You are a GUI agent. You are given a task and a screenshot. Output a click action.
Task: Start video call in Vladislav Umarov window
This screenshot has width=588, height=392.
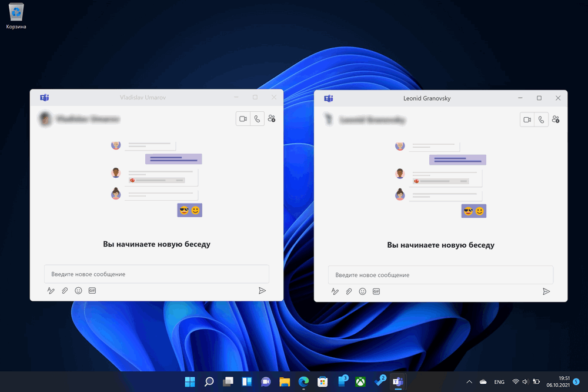click(x=243, y=119)
